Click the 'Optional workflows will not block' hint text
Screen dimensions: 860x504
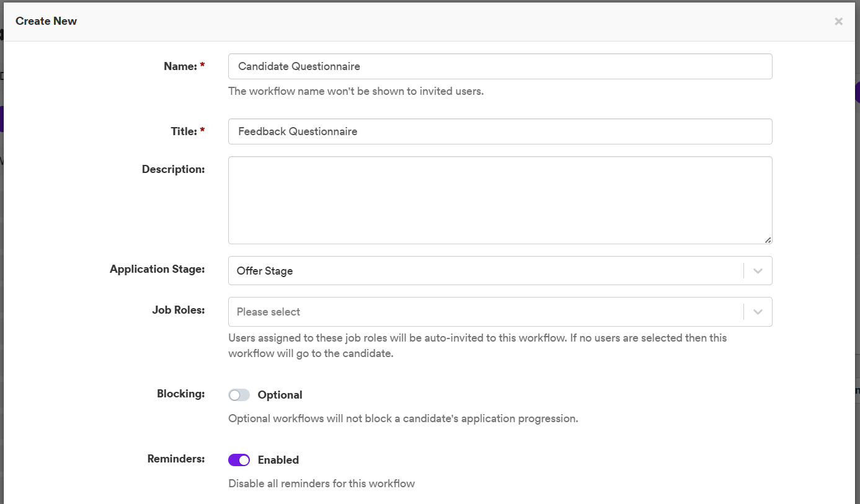pyautogui.click(x=403, y=418)
